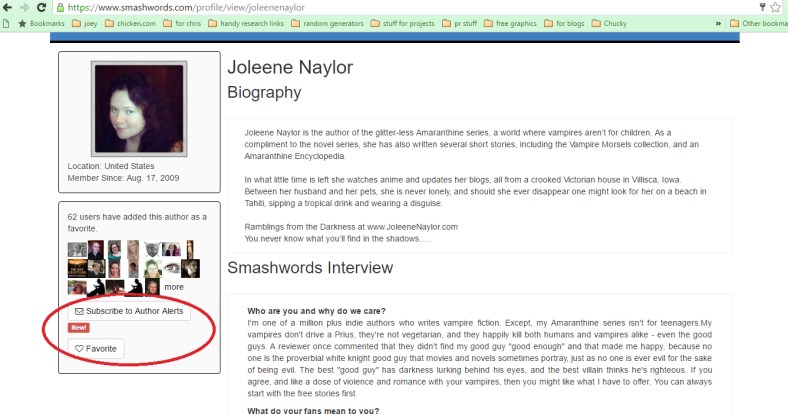The height and width of the screenshot is (414, 788).
Task: Click the browser back arrow
Action: pos(8,7)
